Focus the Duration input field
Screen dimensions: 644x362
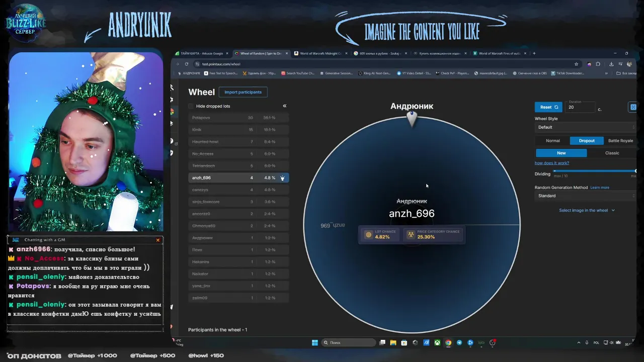click(x=580, y=107)
